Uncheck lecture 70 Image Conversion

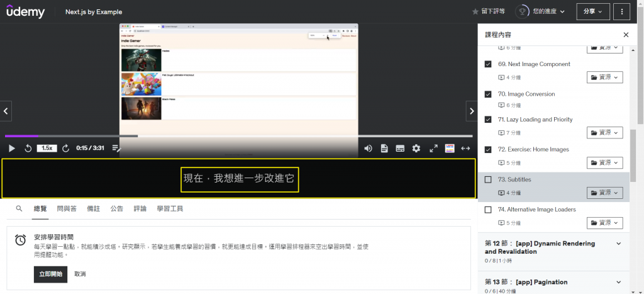488,94
